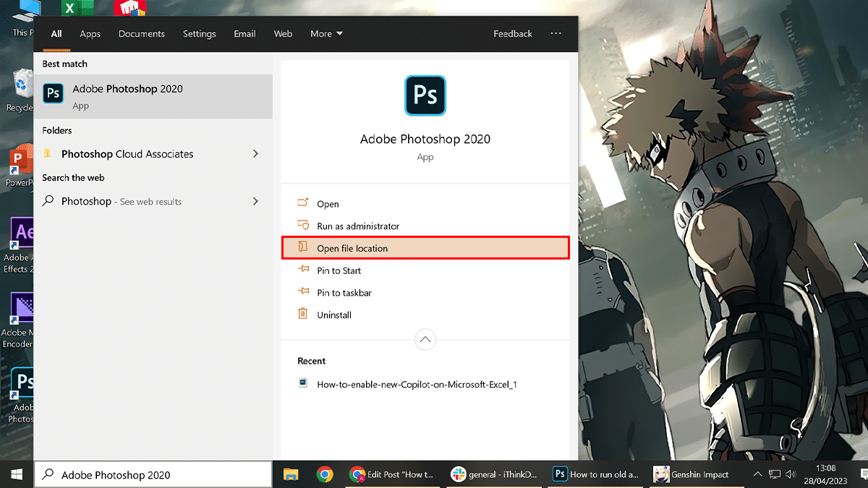Launch Google Chrome from the taskbar
Screen dimensions: 868x488
click(325, 474)
